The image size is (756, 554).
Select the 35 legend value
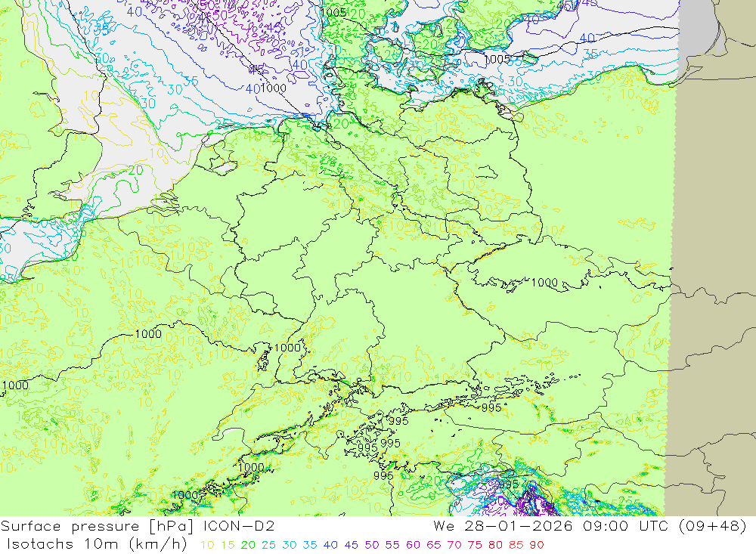pos(309,545)
